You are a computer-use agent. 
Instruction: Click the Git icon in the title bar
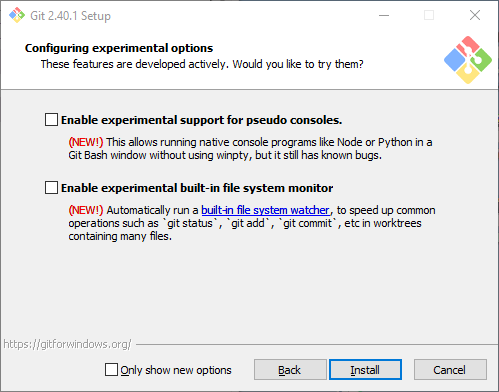(x=17, y=15)
